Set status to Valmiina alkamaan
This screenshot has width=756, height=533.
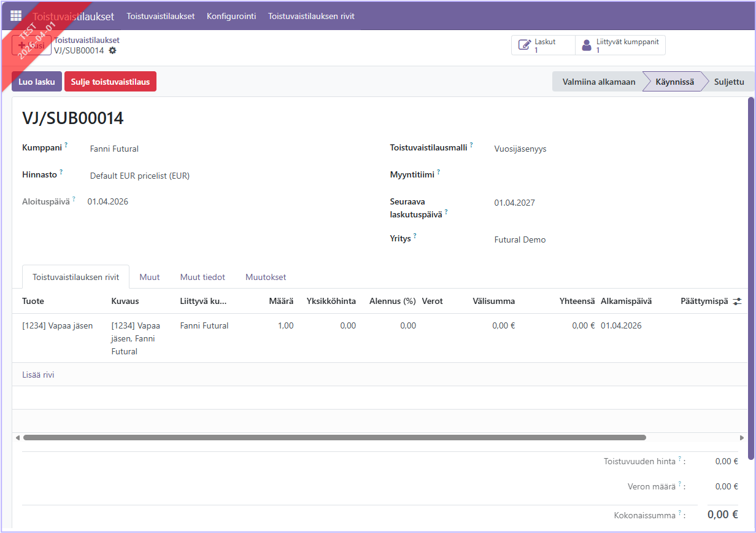click(x=598, y=82)
